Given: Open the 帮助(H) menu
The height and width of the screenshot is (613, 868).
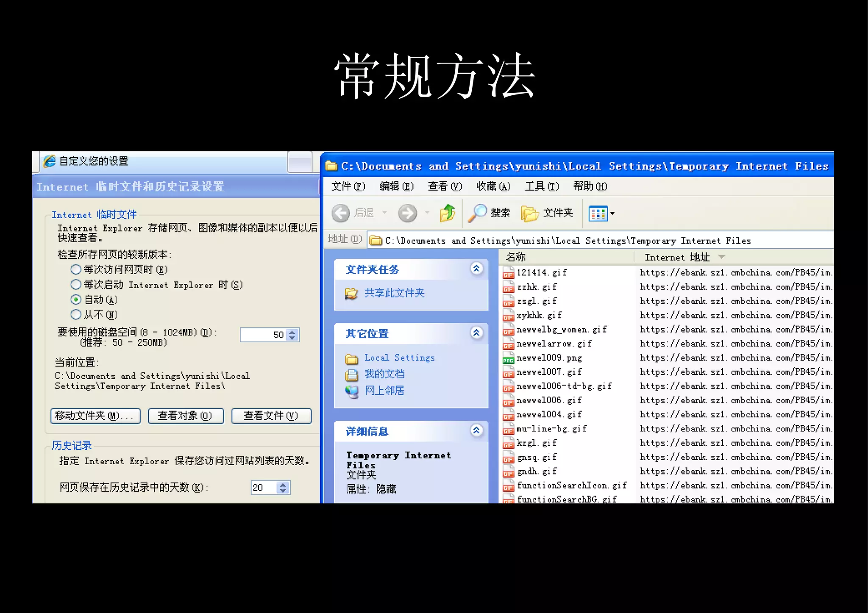Looking at the screenshot, I should tap(590, 186).
